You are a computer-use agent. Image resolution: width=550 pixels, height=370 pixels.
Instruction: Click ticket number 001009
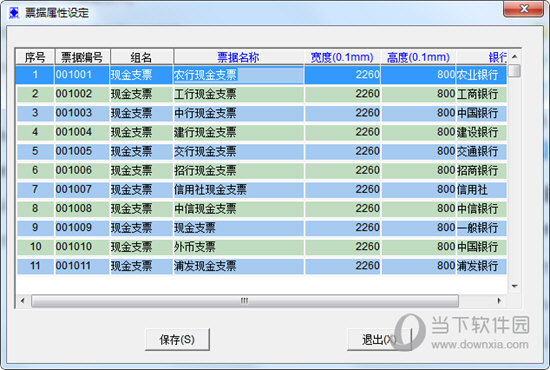click(x=82, y=228)
